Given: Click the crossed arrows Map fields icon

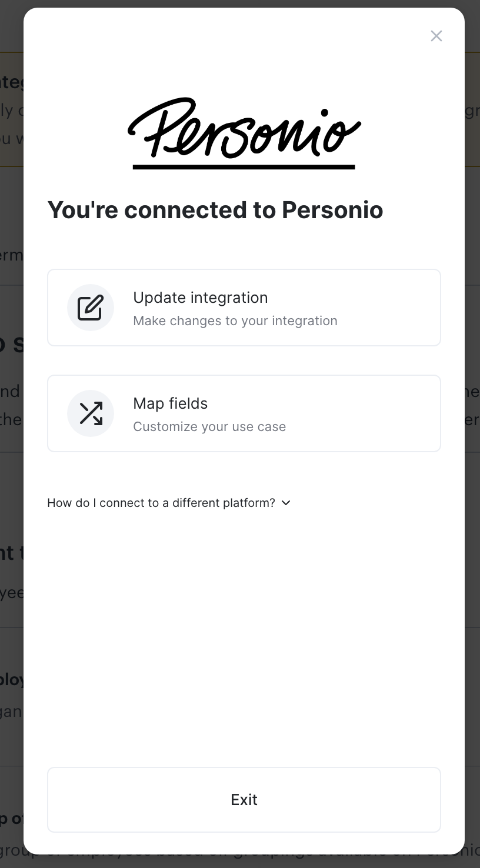Looking at the screenshot, I should pyautogui.click(x=91, y=413).
